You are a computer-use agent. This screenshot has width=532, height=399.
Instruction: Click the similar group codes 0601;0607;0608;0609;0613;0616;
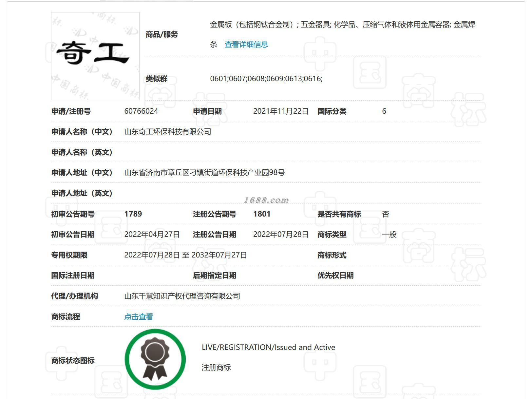pos(266,79)
